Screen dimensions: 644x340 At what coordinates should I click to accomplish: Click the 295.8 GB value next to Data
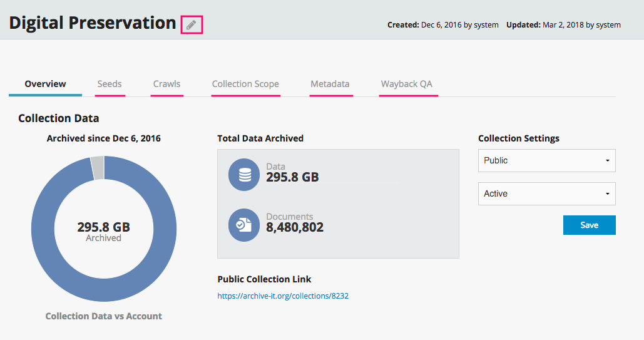pyautogui.click(x=292, y=177)
